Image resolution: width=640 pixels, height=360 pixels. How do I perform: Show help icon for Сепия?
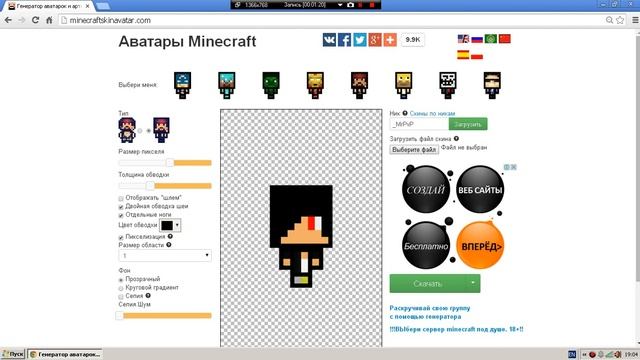[x=148, y=295]
